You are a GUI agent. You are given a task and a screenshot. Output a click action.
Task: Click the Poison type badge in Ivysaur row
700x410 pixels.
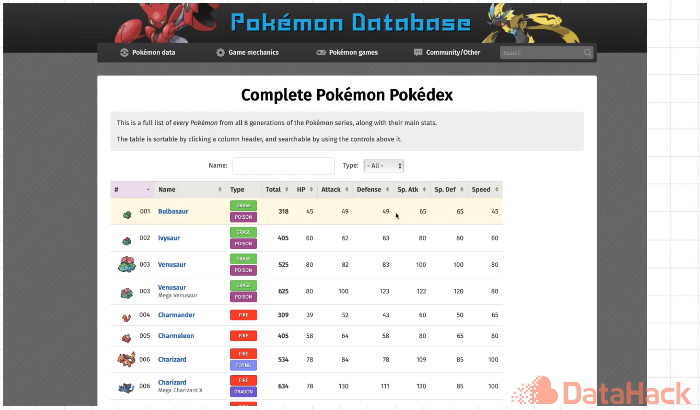click(x=243, y=244)
